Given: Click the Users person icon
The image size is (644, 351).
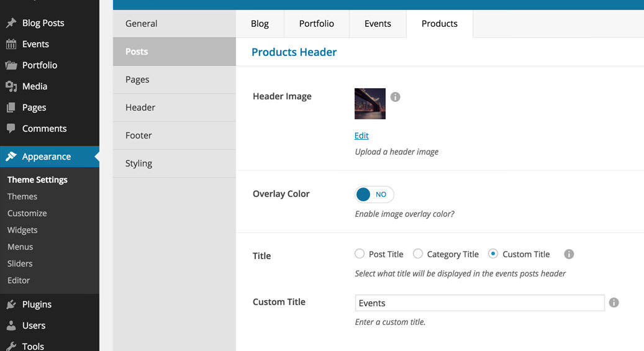Looking at the screenshot, I should [11, 326].
